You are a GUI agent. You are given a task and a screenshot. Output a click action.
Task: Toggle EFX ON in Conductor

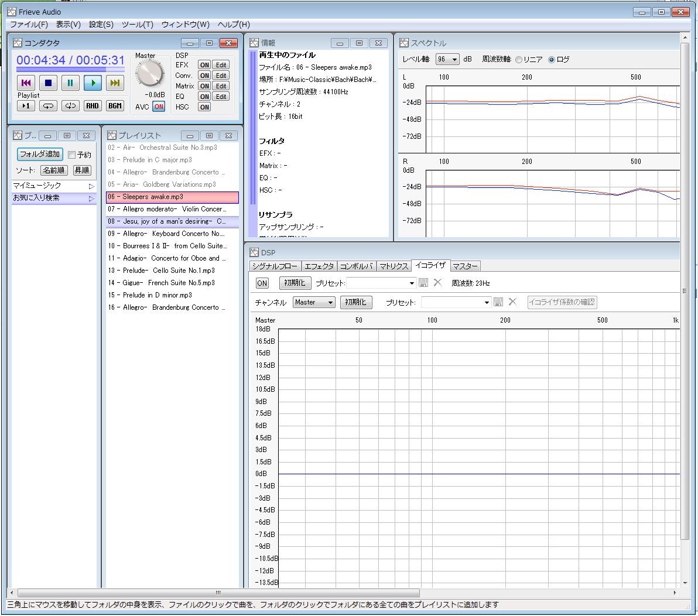[204, 65]
